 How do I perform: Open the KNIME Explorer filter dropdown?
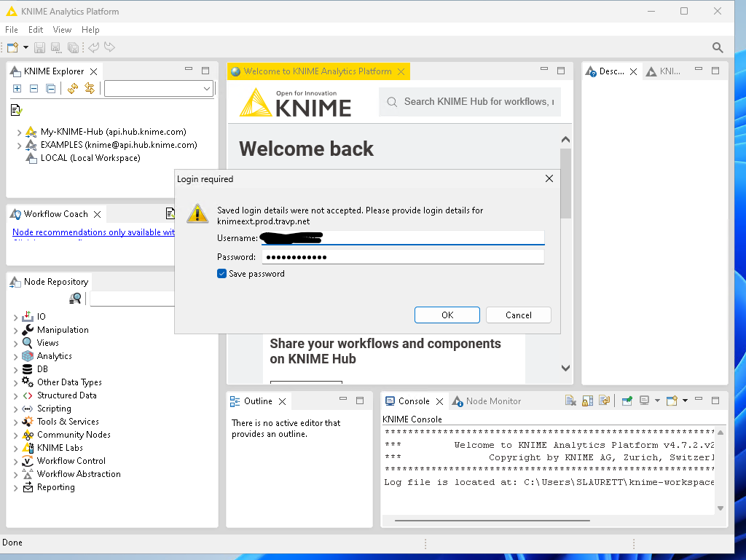point(206,89)
